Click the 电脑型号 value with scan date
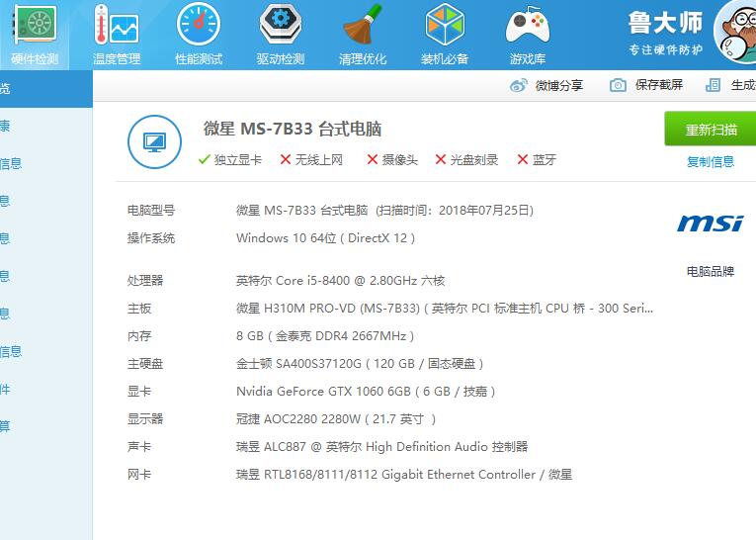Screen dimensions: 756x540 pos(384,211)
